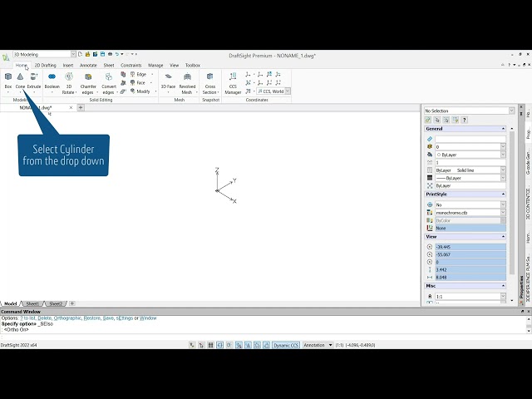Open the Toolbox ribbon tab

192,65
